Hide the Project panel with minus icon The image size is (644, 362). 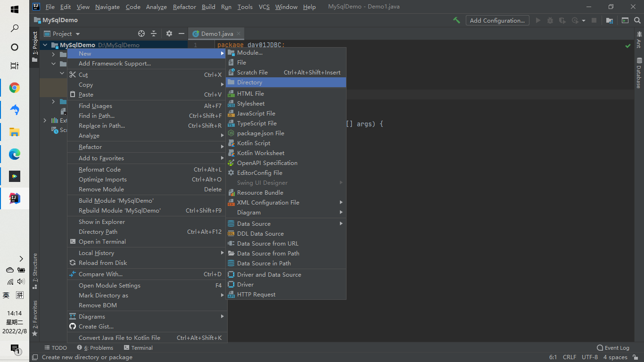point(182,33)
